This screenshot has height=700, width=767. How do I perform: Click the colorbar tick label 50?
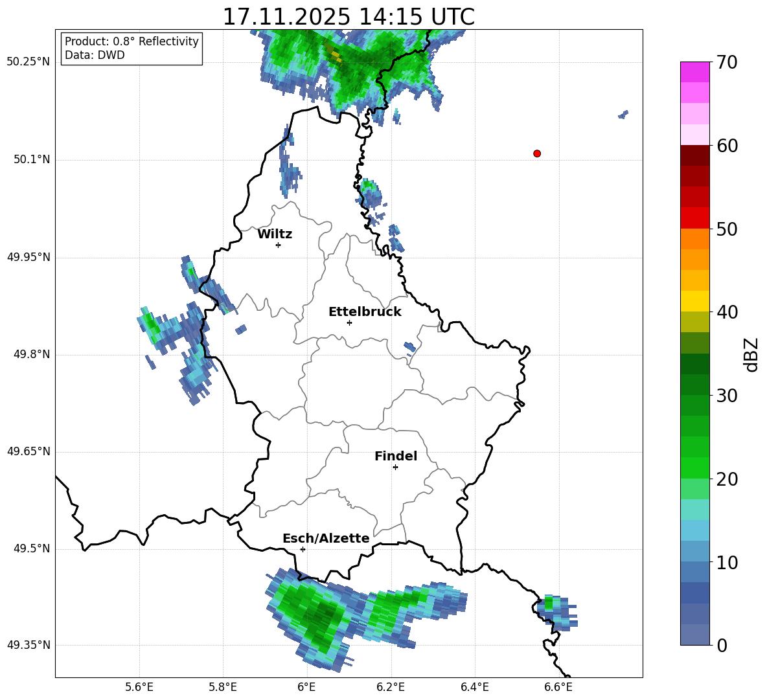click(x=727, y=229)
